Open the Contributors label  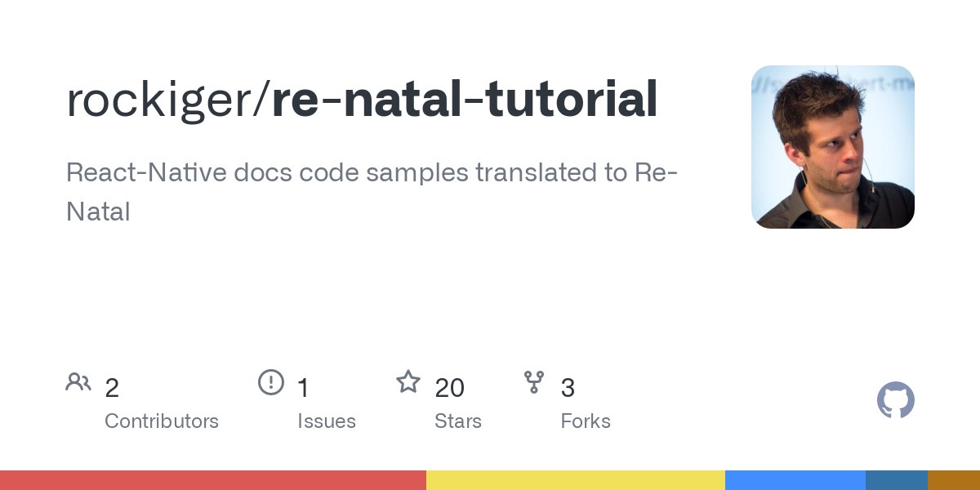[162, 421]
